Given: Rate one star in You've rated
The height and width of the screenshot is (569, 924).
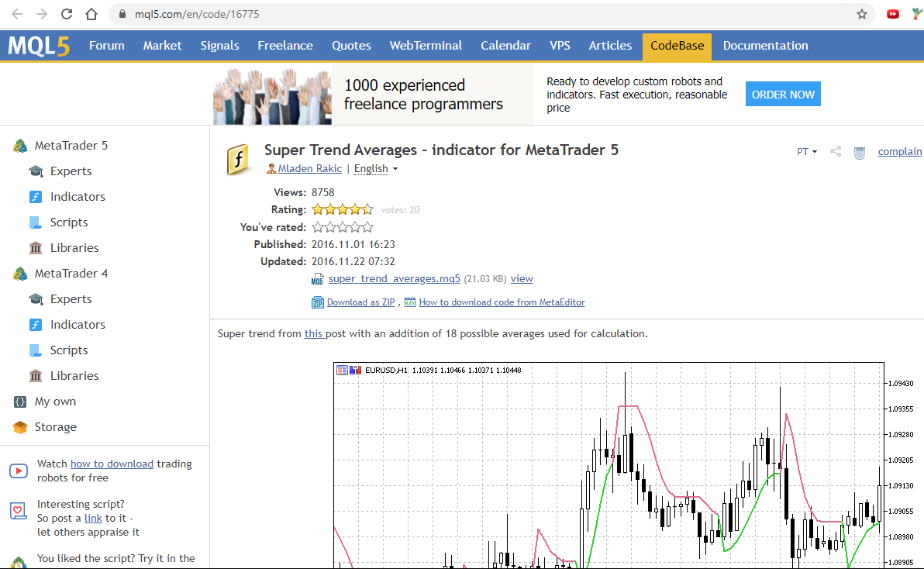Looking at the screenshot, I should click(318, 227).
